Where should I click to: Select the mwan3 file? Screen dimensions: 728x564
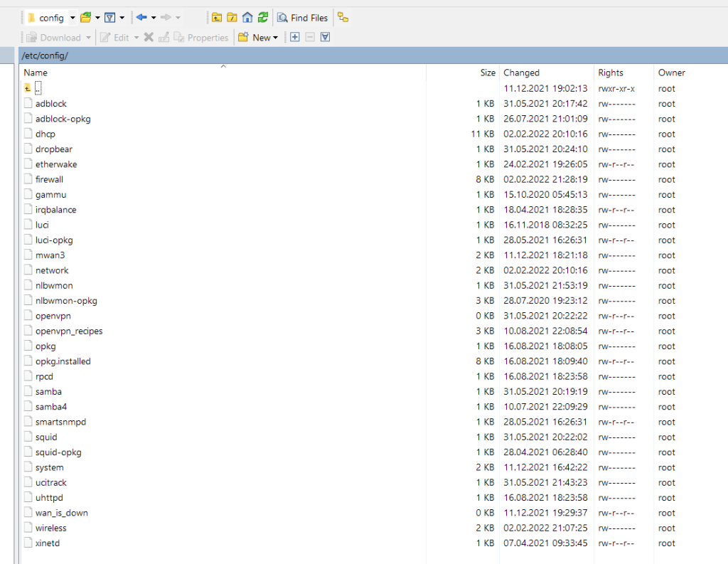(x=50, y=255)
